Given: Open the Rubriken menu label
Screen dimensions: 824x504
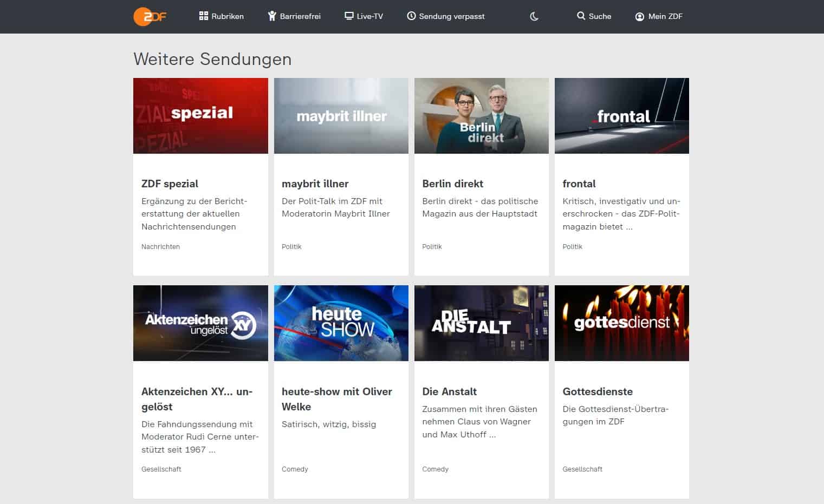Looking at the screenshot, I should (228, 16).
